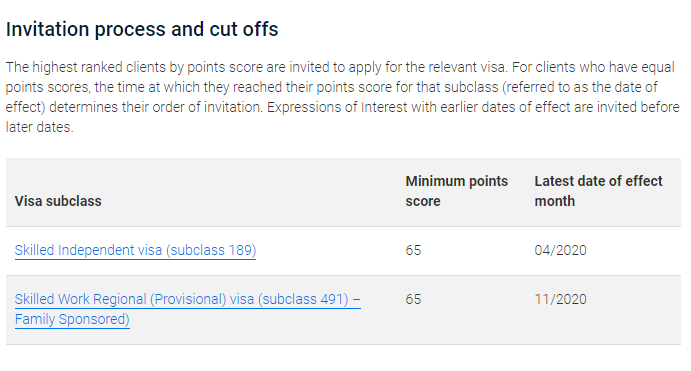Click the word score under Minimum points

[x=423, y=201]
